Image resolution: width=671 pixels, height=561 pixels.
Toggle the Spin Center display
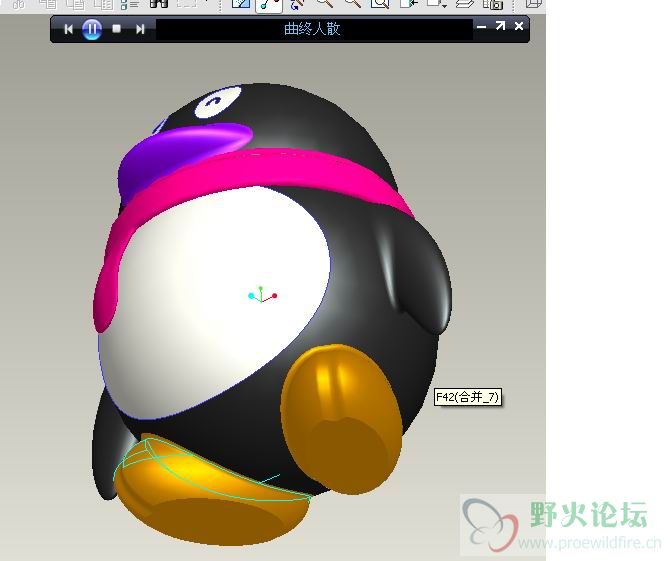tap(269, 5)
